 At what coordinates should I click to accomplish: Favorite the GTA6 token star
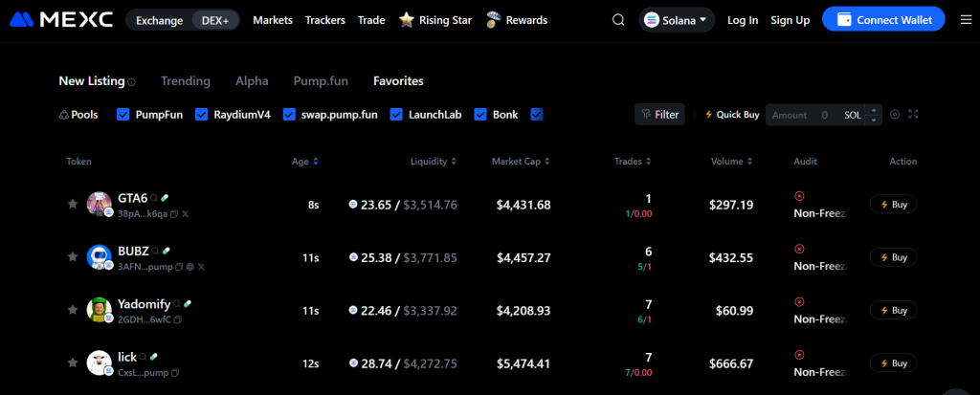point(73,204)
